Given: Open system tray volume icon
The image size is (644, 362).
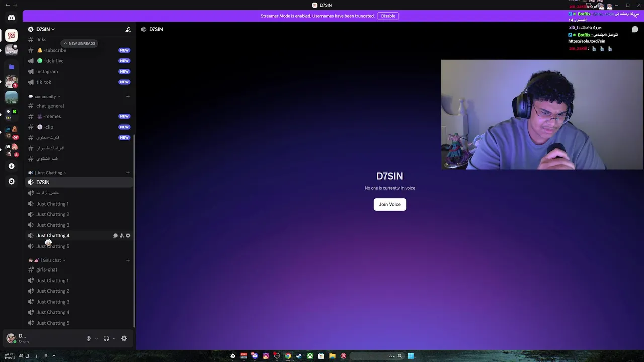Looking at the screenshot, I should point(21,356).
